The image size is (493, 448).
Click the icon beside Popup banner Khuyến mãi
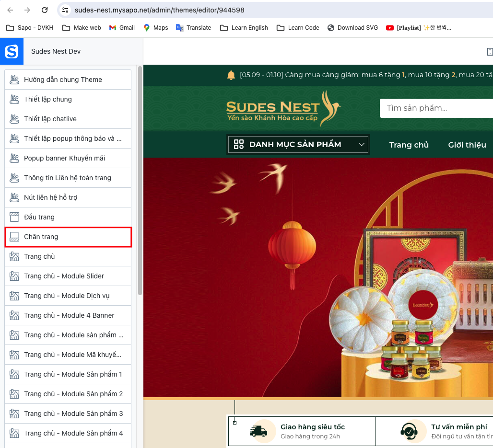(14, 158)
